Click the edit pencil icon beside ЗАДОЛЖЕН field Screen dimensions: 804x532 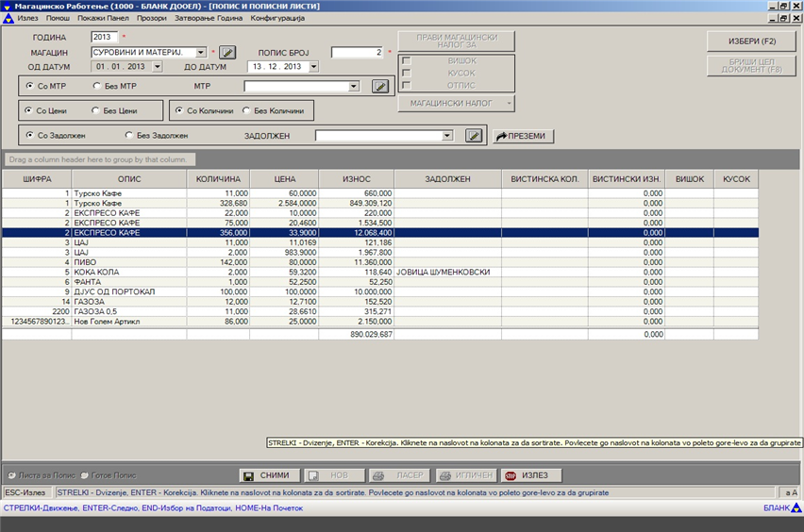[474, 136]
